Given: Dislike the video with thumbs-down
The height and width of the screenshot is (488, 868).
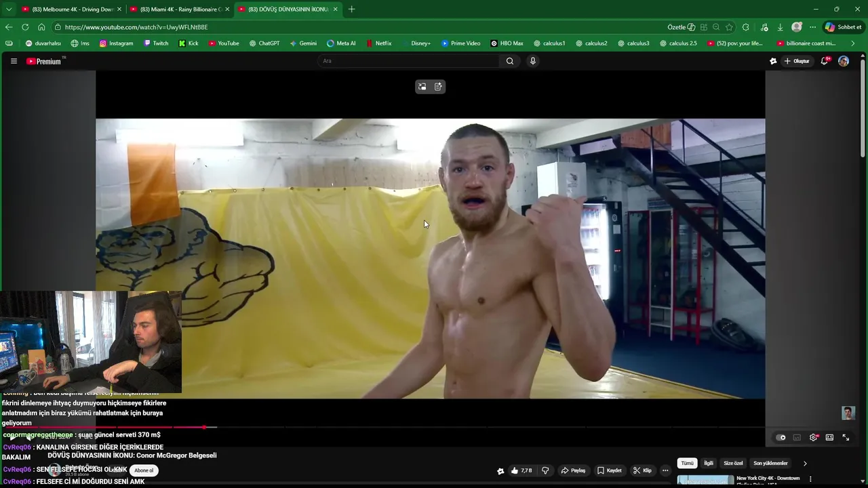Looking at the screenshot, I should point(545,470).
